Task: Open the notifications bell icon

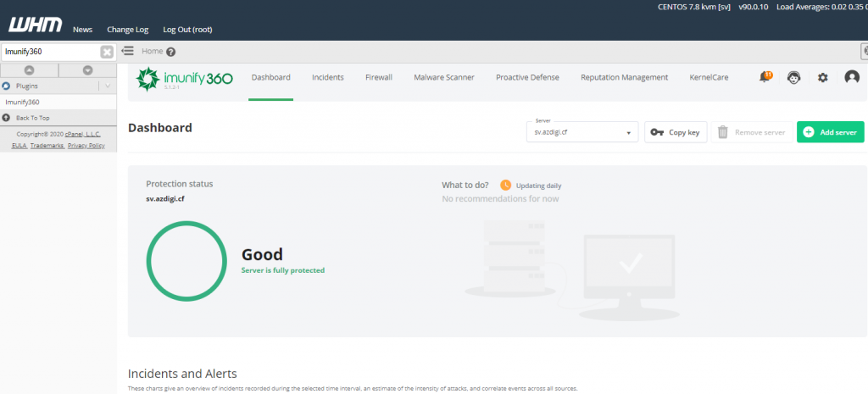Action: pyautogui.click(x=765, y=77)
